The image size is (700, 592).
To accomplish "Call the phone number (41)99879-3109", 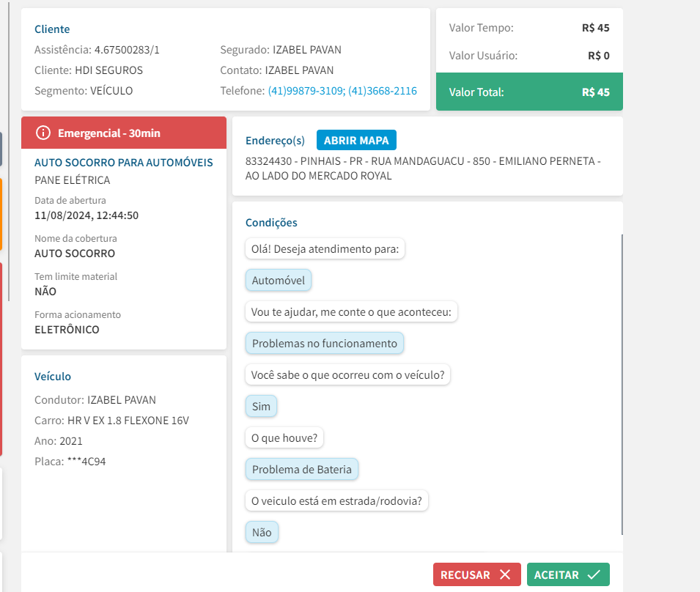I will [306, 91].
